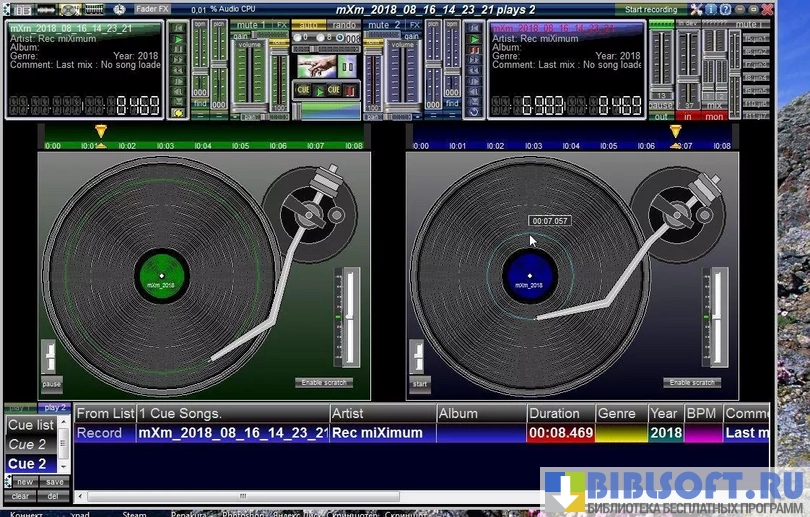
Task: Click Start recording button
Action: (x=649, y=9)
